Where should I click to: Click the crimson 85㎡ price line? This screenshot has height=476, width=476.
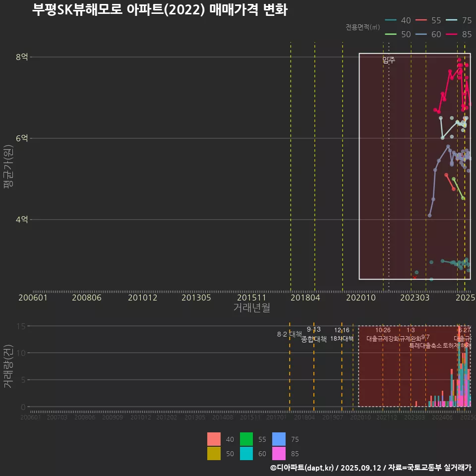[x=446, y=86]
